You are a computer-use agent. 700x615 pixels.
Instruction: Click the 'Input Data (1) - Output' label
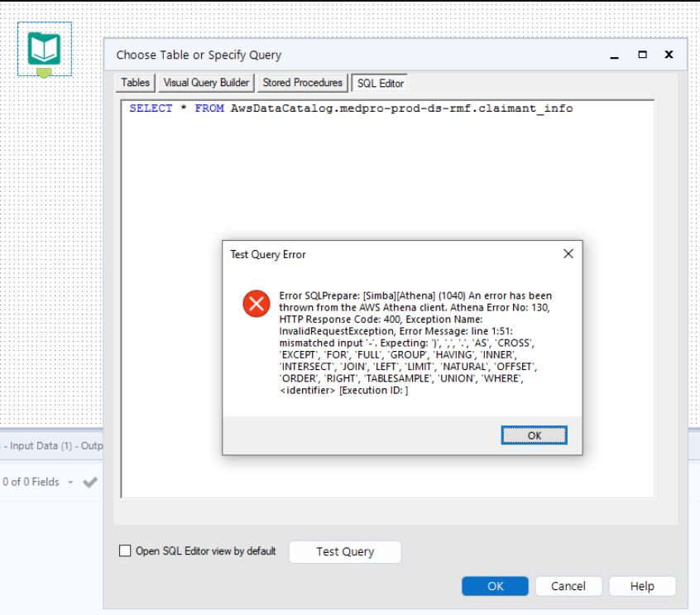[x=51, y=445]
